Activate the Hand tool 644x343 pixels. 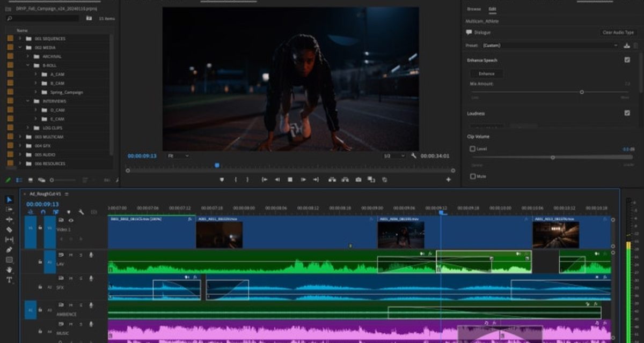[x=9, y=270]
